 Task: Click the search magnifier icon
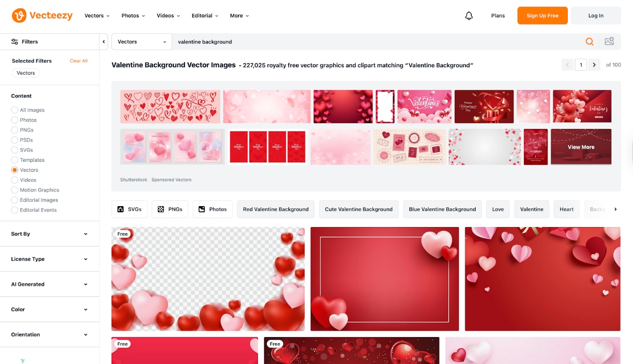[590, 41]
